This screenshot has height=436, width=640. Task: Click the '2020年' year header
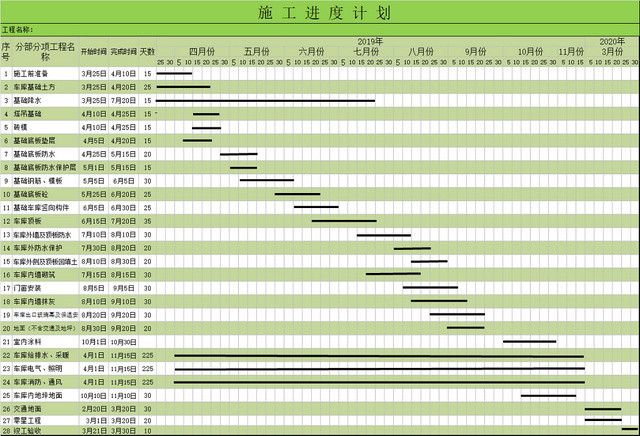[612, 41]
